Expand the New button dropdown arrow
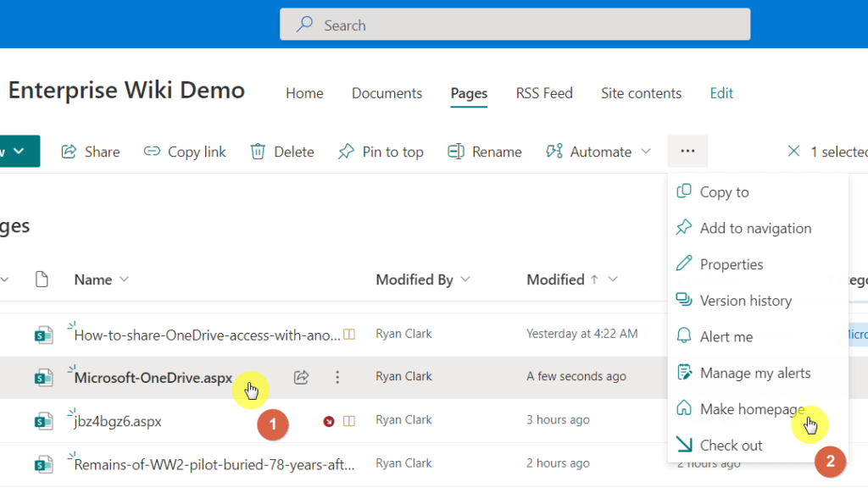This screenshot has height=493, width=868. pos(19,151)
